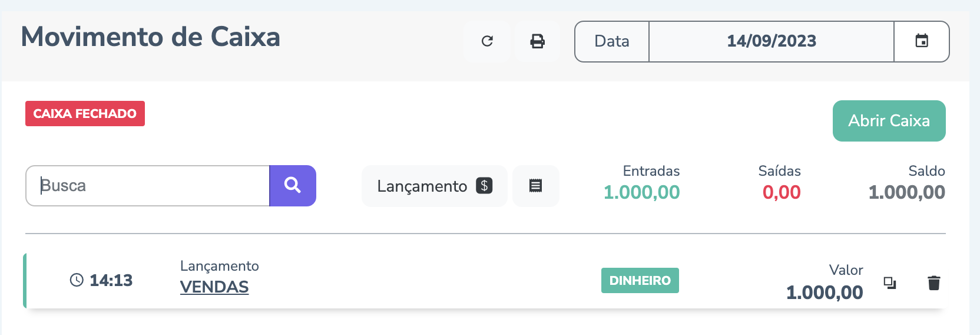Viewport: 980px width, 335px height.
Task: Click the refresh icon next to the title
Action: click(487, 41)
